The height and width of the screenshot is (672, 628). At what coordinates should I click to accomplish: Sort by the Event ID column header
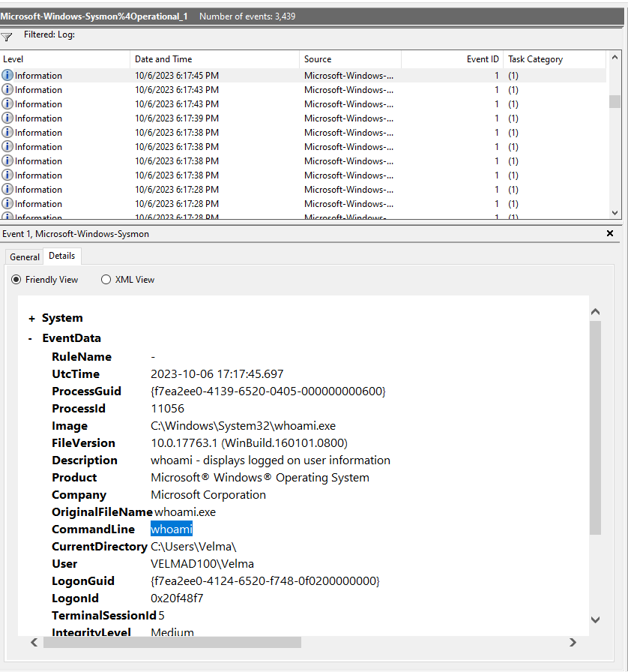click(x=453, y=59)
